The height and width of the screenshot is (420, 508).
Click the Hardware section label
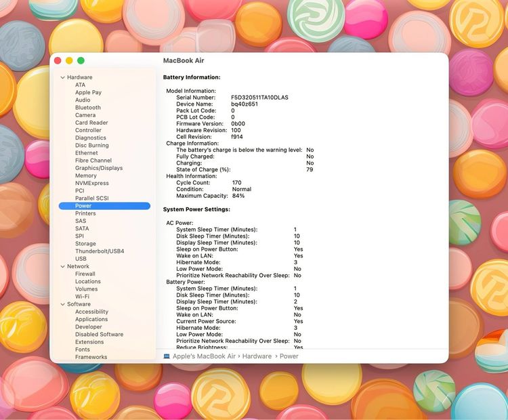tap(80, 77)
